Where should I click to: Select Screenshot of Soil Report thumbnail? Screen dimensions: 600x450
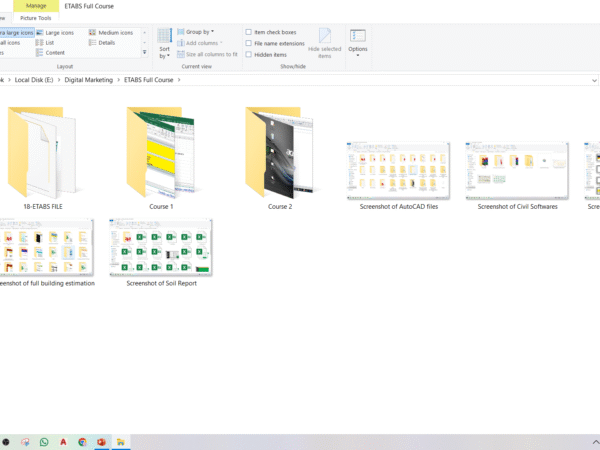[x=161, y=248]
